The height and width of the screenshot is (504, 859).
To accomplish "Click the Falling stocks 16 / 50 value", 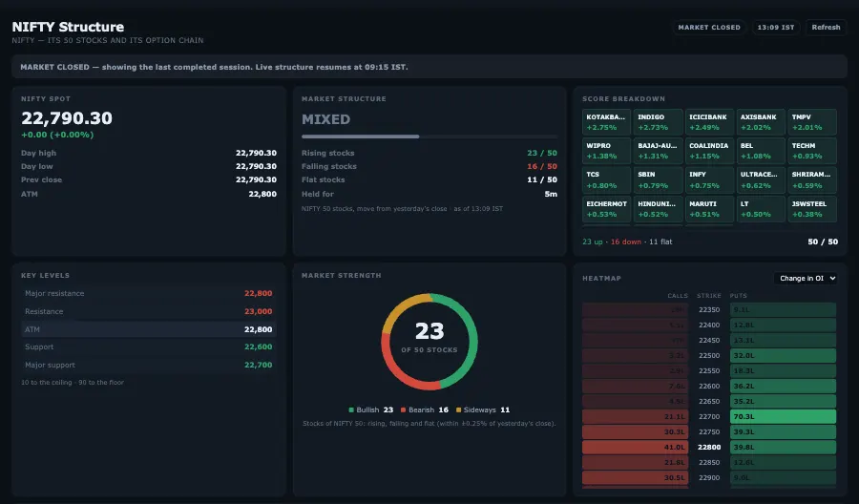I will pyautogui.click(x=542, y=166).
